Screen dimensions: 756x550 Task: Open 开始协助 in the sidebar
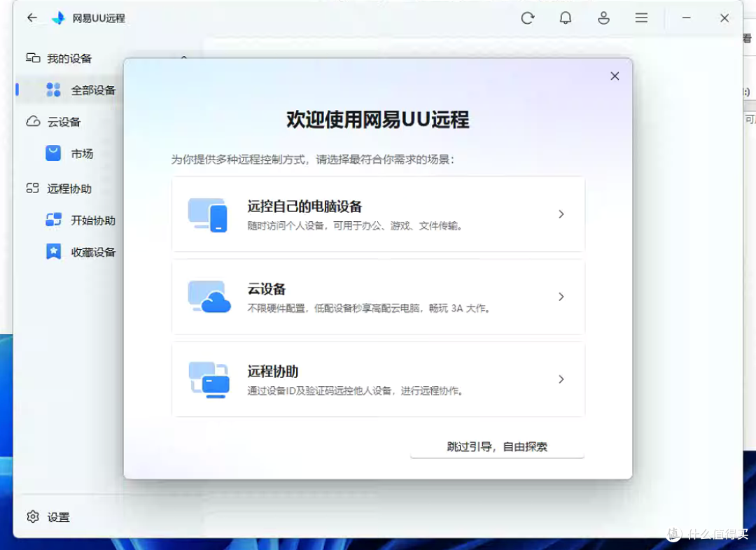pos(93,220)
